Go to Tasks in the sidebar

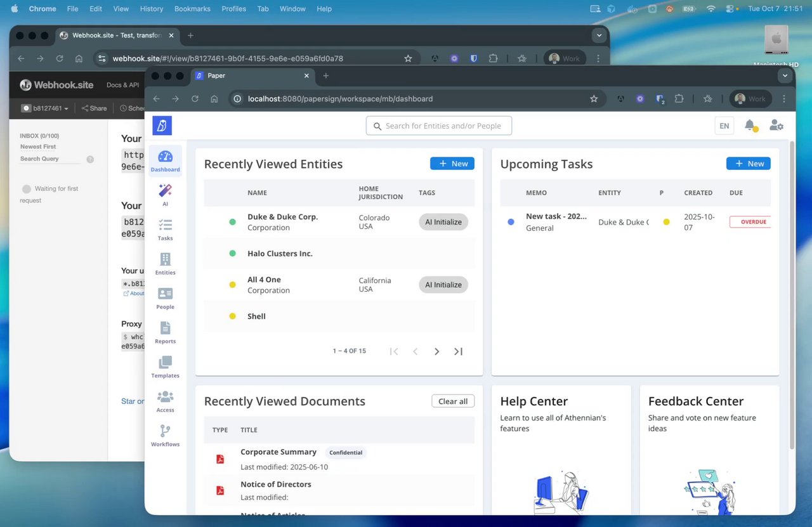coord(165,230)
